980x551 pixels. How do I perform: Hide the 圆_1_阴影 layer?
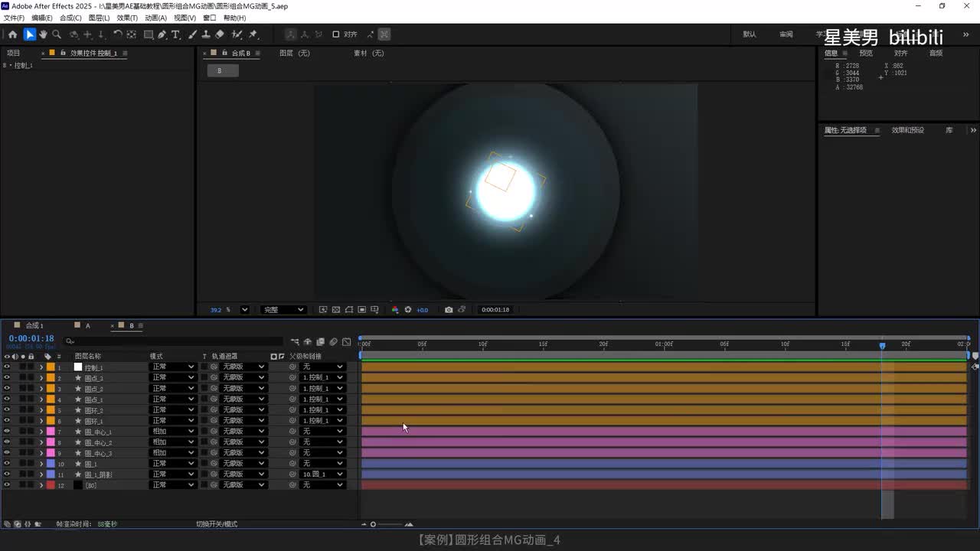pos(7,474)
